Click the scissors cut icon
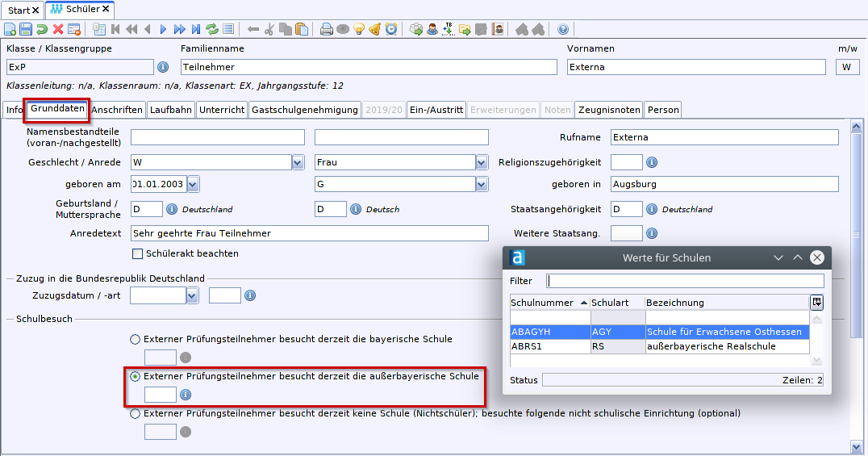Image resolution: width=868 pixels, height=456 pixels. (x=269, y=29)
